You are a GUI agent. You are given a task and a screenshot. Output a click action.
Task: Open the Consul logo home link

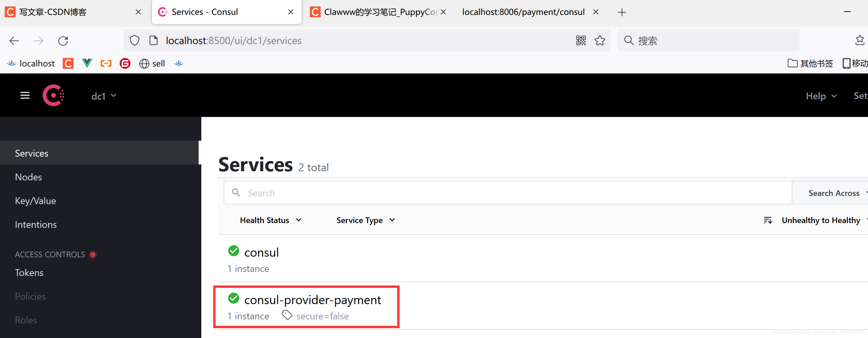[x=53, y=95]
